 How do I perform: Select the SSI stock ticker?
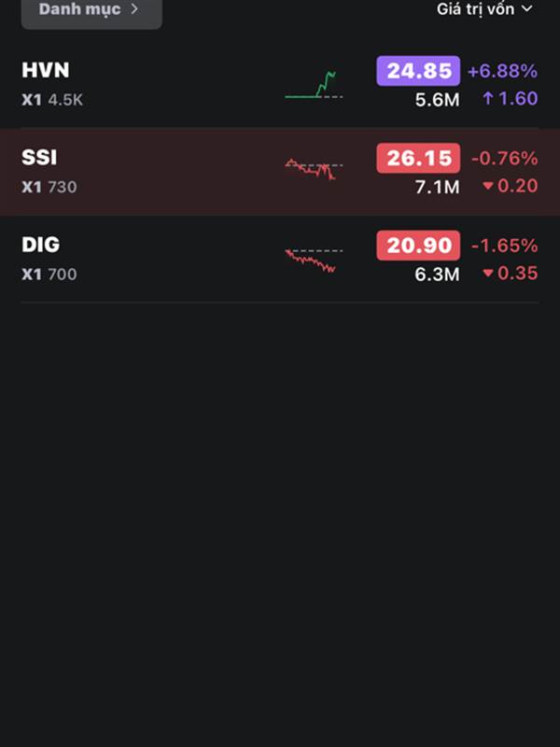point(39,158)
